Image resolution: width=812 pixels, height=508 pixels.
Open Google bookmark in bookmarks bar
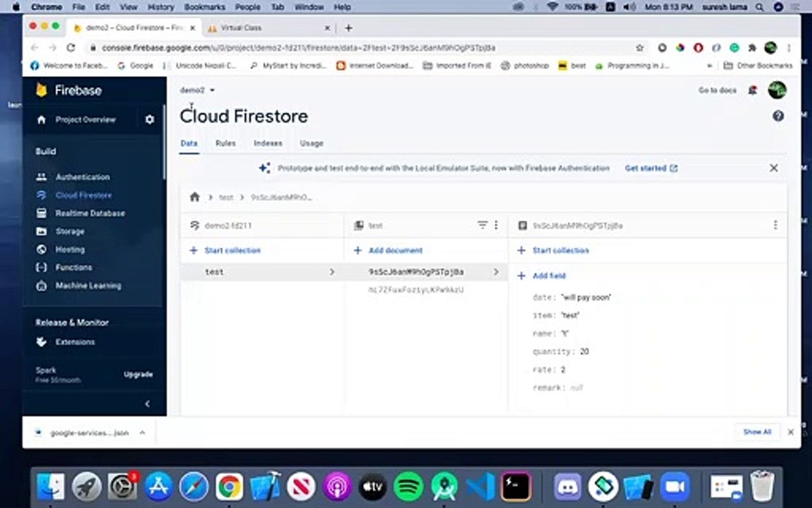tap(135, 66)
